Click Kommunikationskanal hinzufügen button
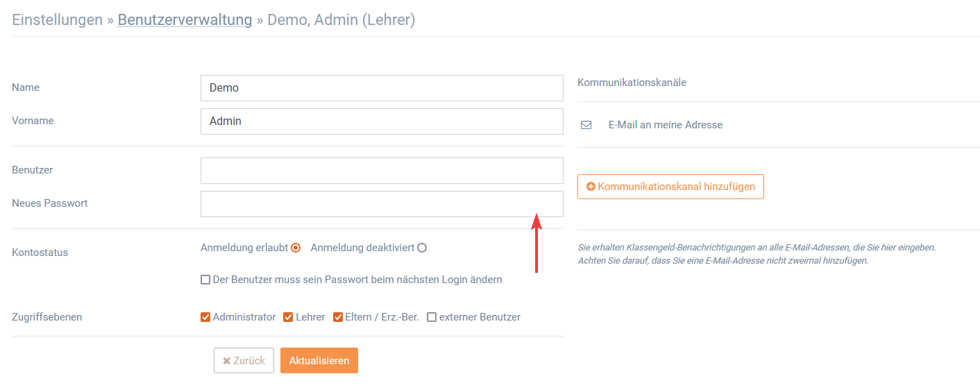Screen dimensions: 980x392 click(x=670, y=187)
